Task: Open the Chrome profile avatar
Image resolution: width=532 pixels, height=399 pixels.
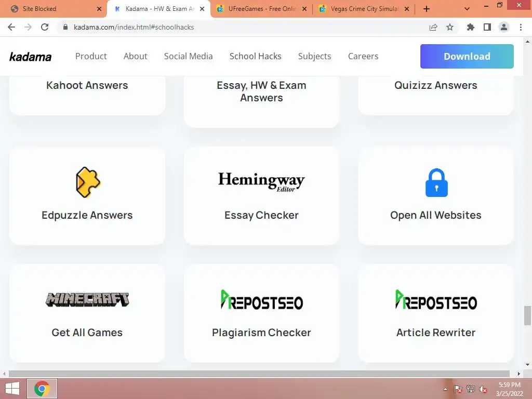Action: click(x=504, y=27)
